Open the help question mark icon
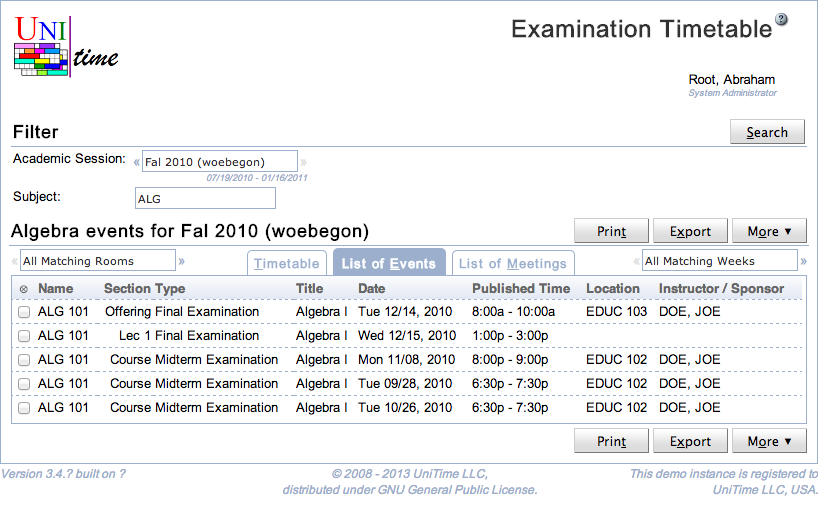Screen dimensions: 818x506 (x=781, y=19)
